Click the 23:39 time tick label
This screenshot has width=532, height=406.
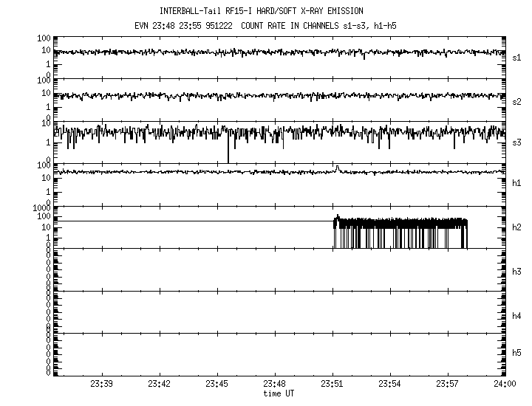(x=101, y=385)
